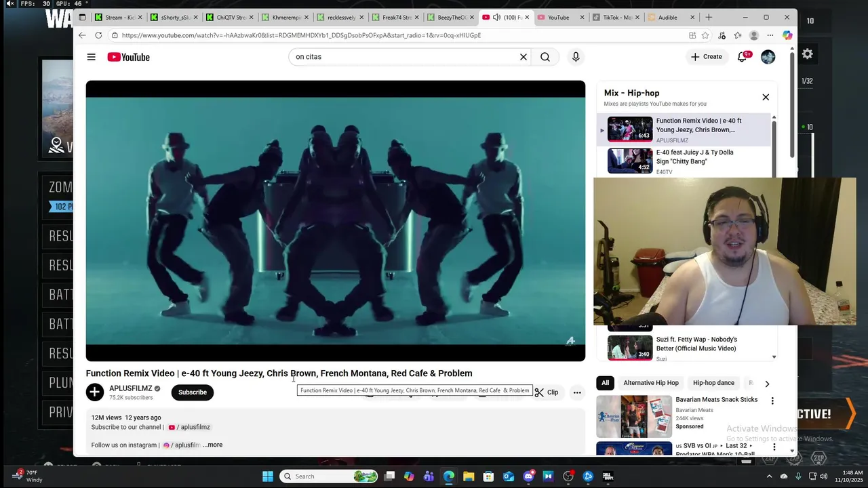Start voice search with the microphone
Viewport: 868px width, 488px height.
pos(576,57)
